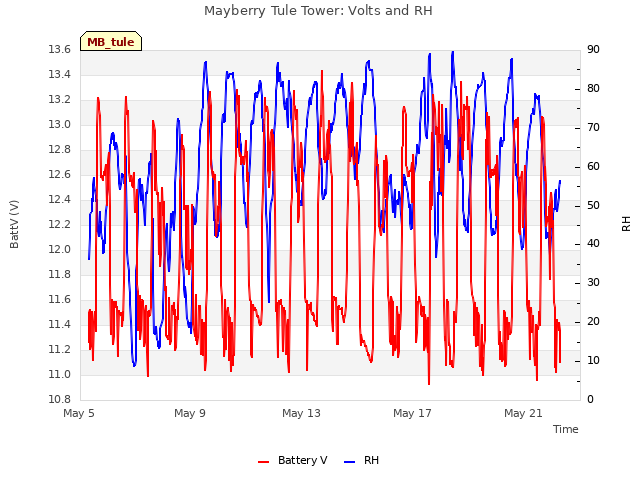Click the 70 RH axis value

pyautogui.click(x=593, y=127)
